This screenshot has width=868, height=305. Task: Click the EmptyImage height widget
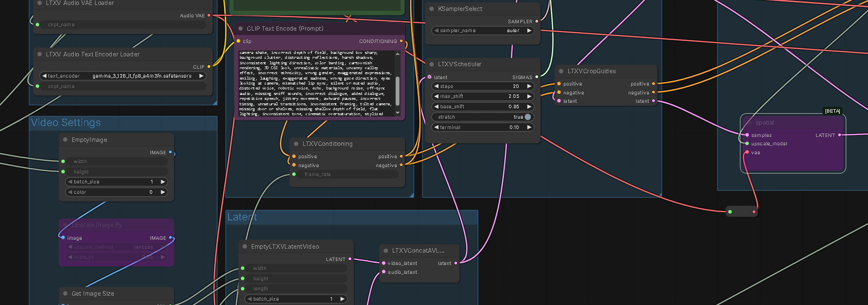[116, 172]
